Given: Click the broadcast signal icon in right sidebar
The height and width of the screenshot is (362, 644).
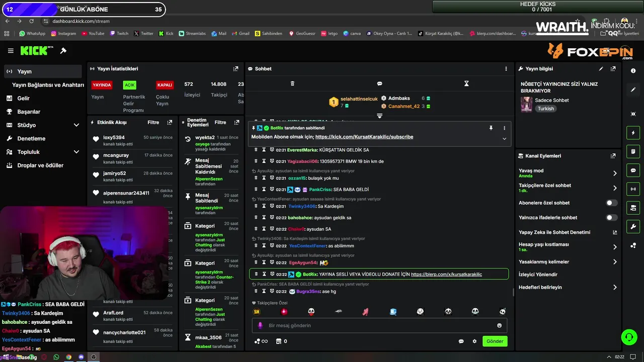Looking at the screenshot, I should 633,189.
